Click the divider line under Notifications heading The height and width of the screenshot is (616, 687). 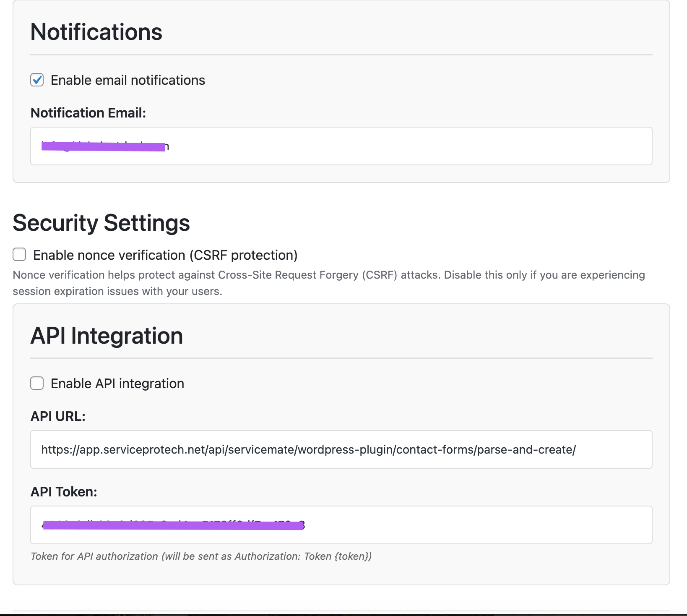[x=341, y=55]
